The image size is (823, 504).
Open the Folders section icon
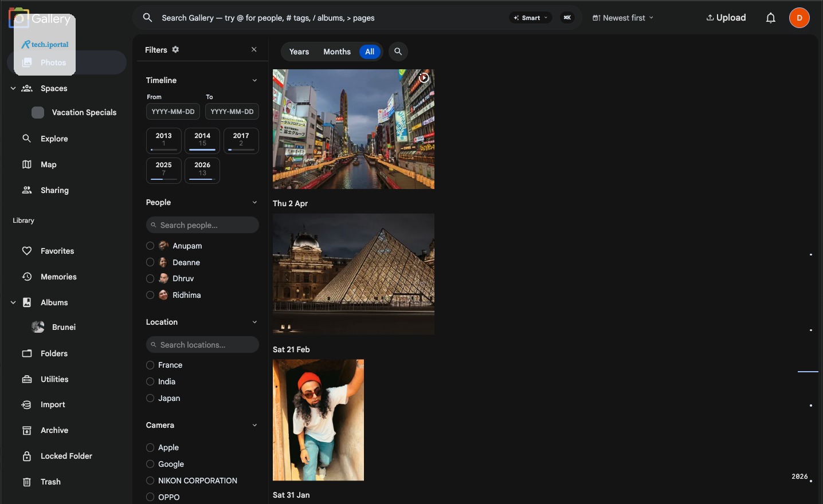27,353
